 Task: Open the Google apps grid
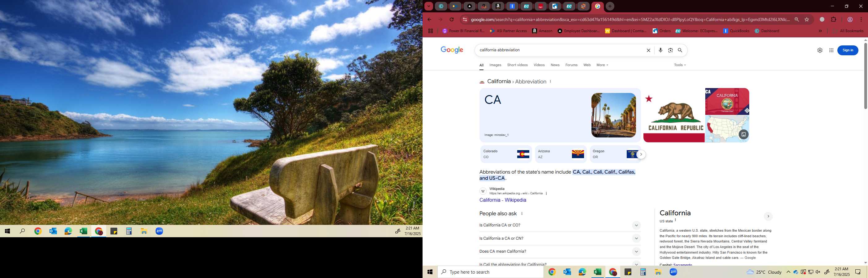click(x=831, y=50)
